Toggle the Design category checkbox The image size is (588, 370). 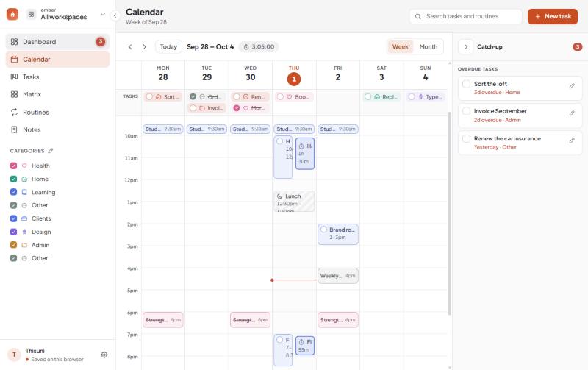click(13, 232)
